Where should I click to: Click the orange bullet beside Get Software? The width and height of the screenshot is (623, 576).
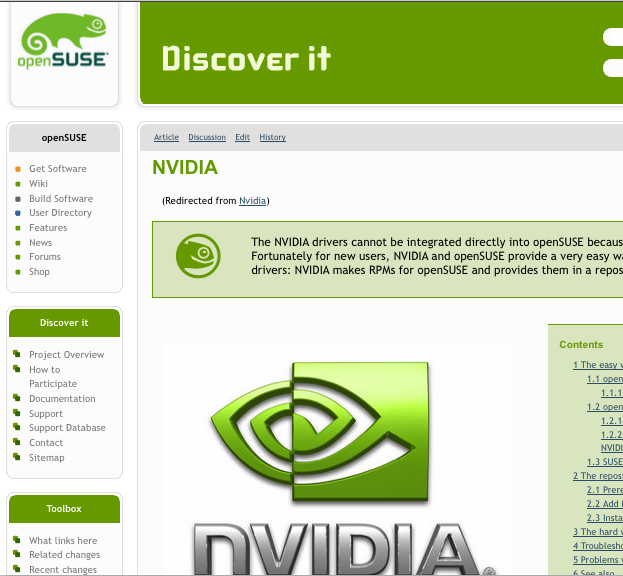18,169
